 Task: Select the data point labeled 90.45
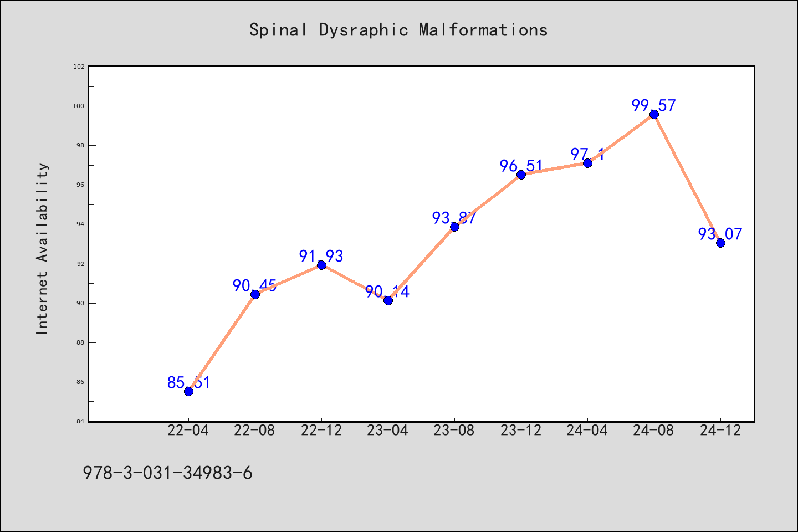255,294
